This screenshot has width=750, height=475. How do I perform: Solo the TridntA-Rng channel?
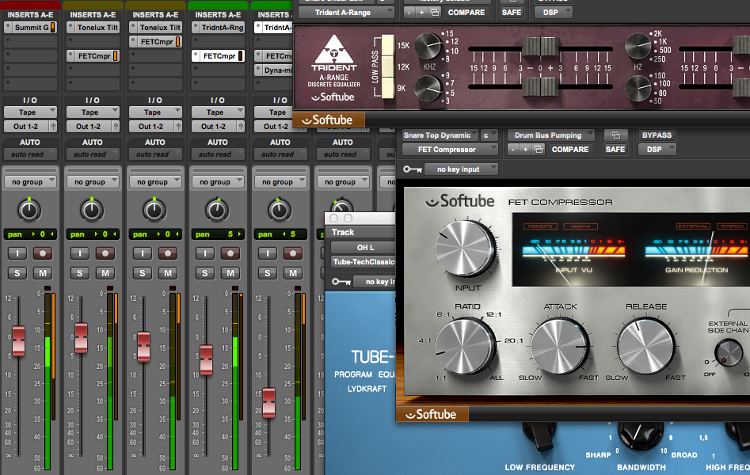[205, 273]
